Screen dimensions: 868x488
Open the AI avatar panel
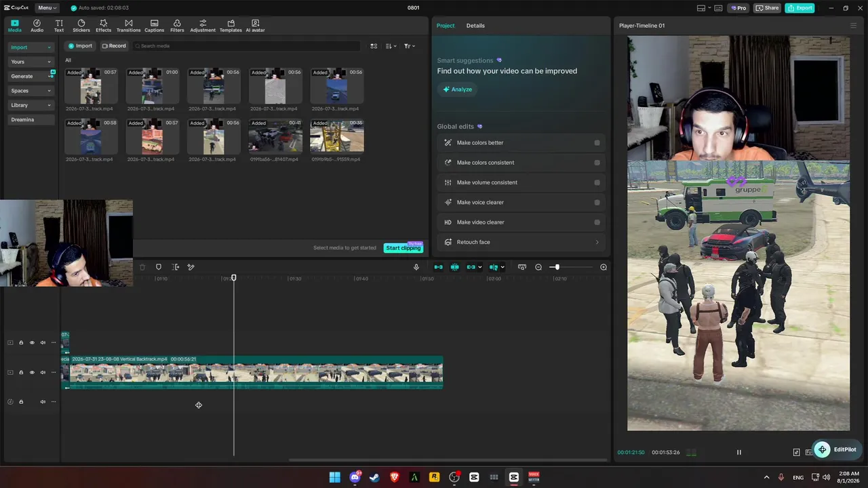pos(255,26)
